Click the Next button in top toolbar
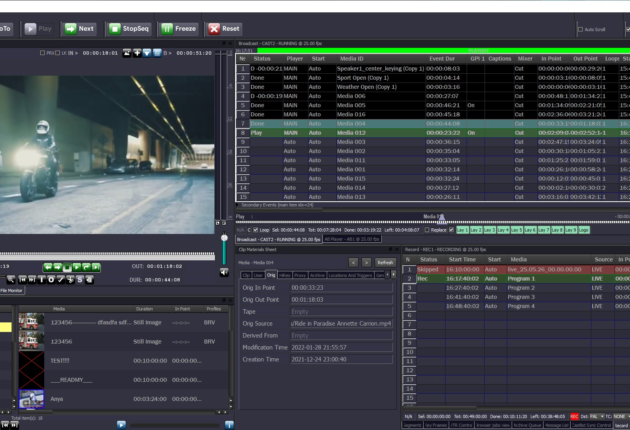 [80, 29]
